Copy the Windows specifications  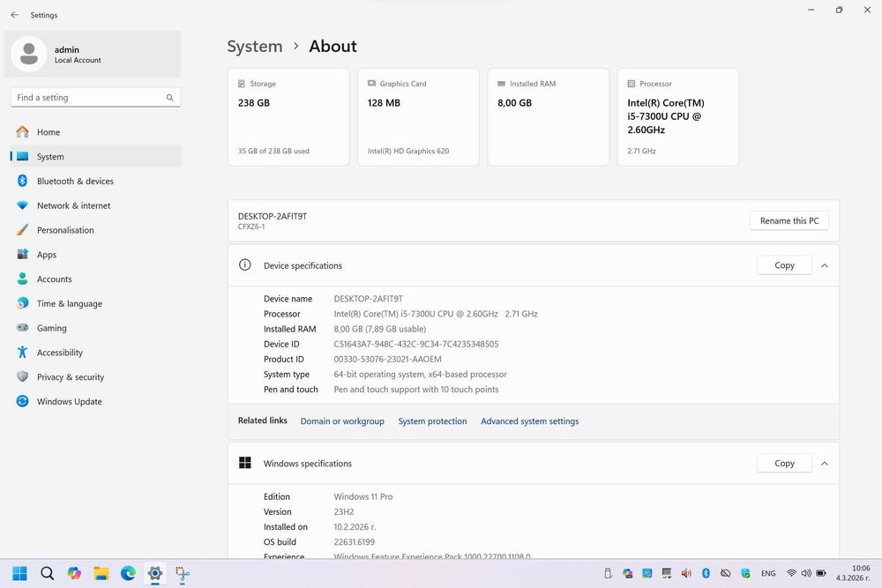[x=784, y=463]
